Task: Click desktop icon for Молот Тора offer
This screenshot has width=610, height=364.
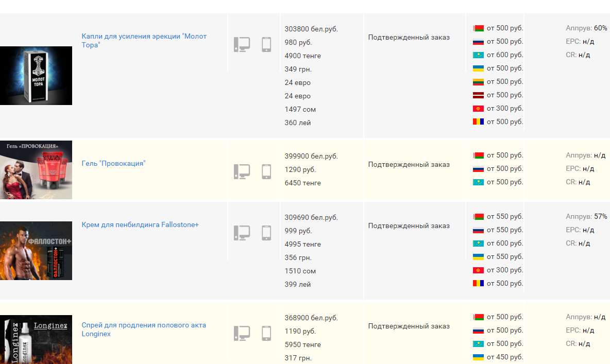Action: coord(242,44)
